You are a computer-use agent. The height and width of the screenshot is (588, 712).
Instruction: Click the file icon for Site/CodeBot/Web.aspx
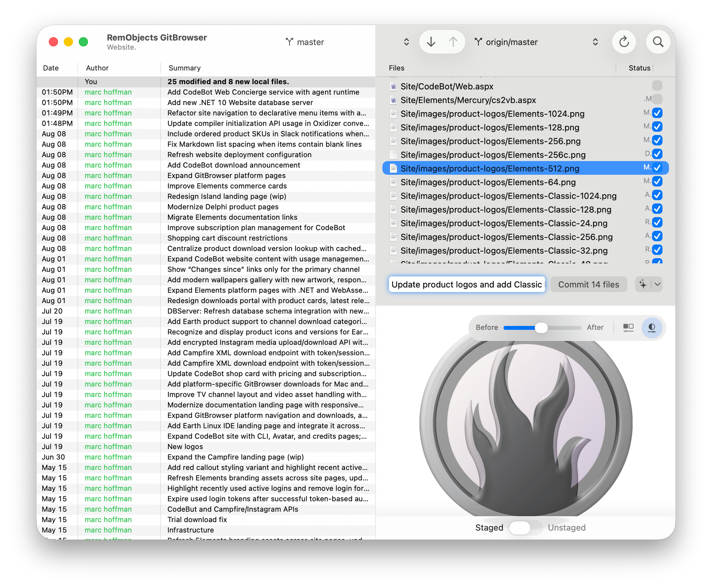(x=393, y=87)
